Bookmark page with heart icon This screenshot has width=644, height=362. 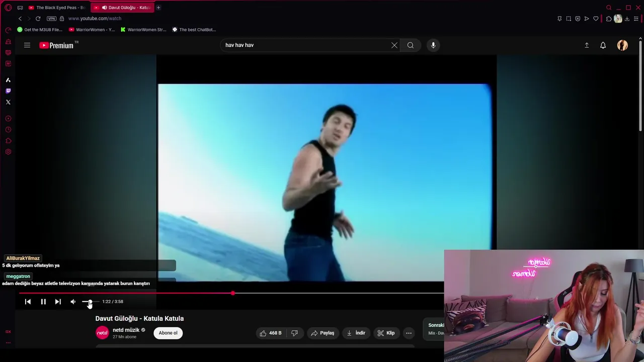click(x=596, y=19)
